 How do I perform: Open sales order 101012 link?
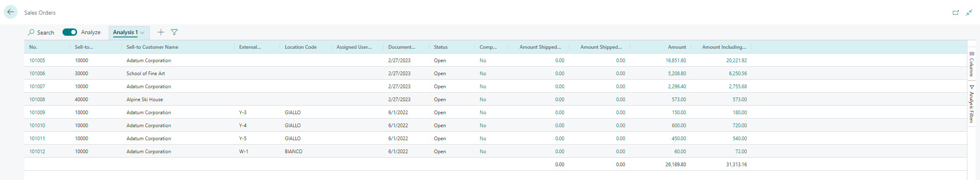pos(37,152)
